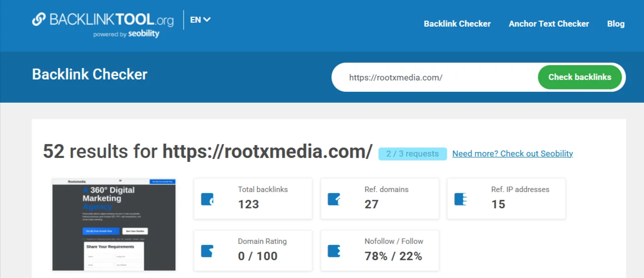Screen dimensions: 644x278
Task: Click the Total backlinks icon
Action: click(207, 199)
